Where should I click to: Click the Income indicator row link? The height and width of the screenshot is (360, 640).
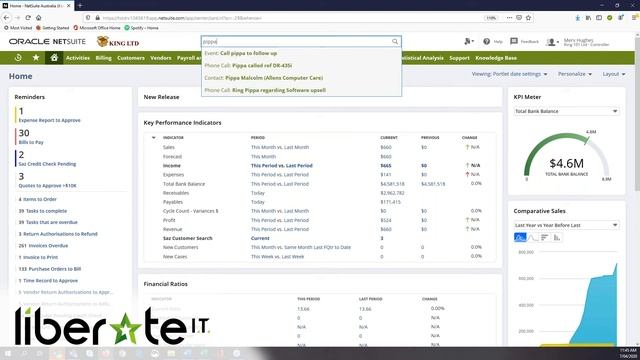(171, 166)
